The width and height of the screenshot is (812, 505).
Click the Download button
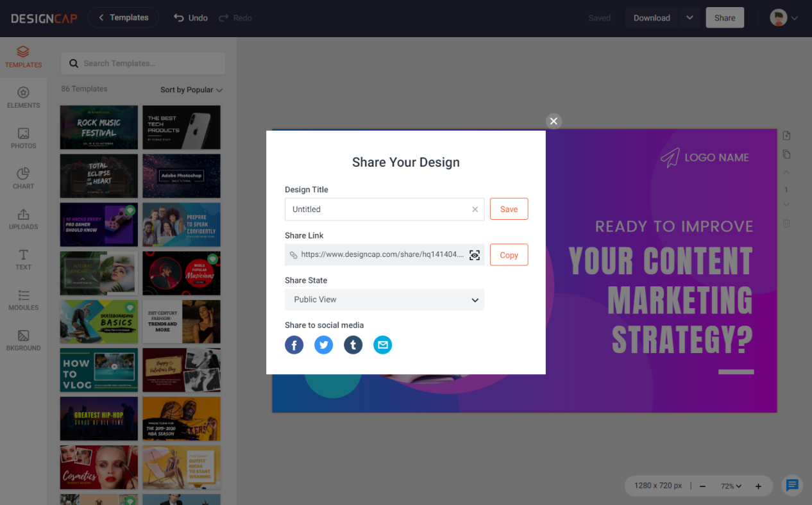coord(652,18)
